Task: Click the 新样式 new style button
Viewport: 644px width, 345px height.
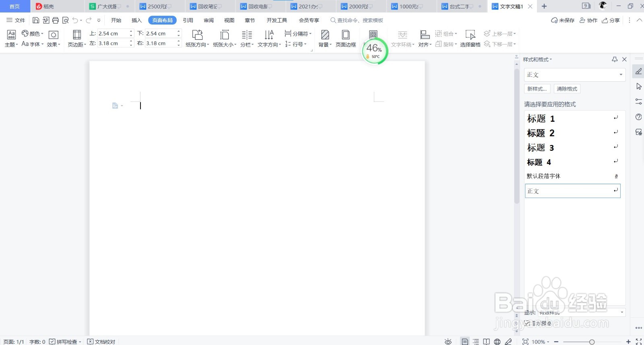Action: point(537,89)
